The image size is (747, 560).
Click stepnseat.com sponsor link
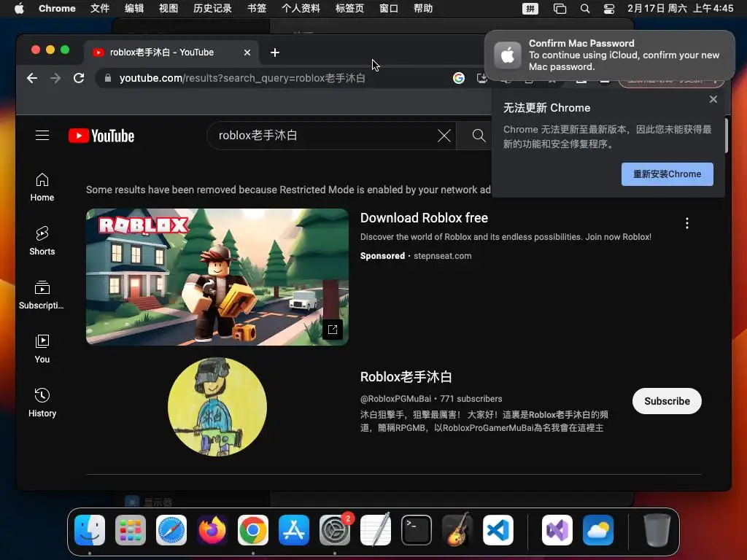click(443, 256)
